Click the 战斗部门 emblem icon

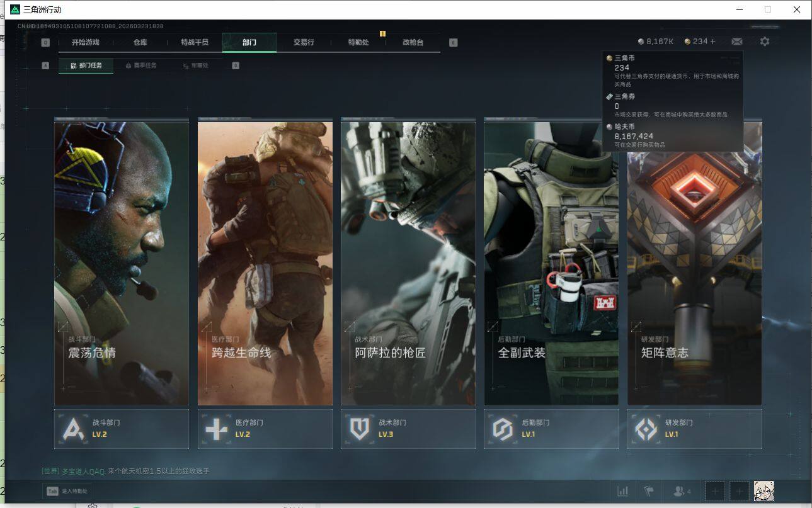coord(74,429)
